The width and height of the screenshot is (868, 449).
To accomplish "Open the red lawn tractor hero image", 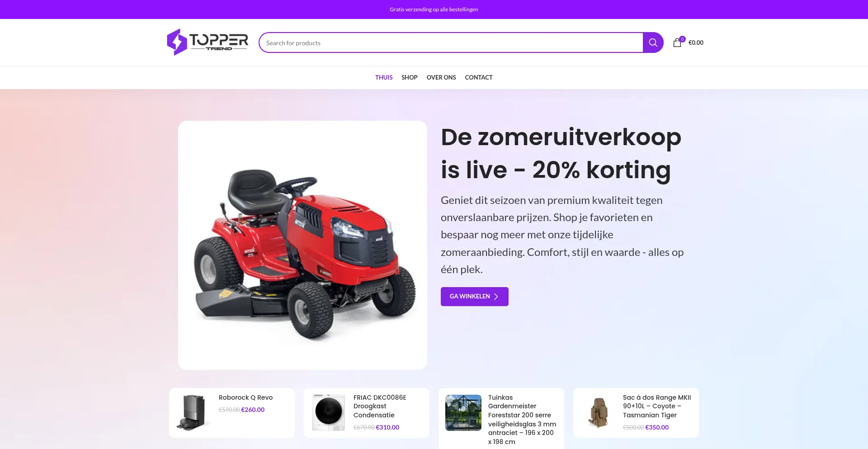I will point(302,245).
